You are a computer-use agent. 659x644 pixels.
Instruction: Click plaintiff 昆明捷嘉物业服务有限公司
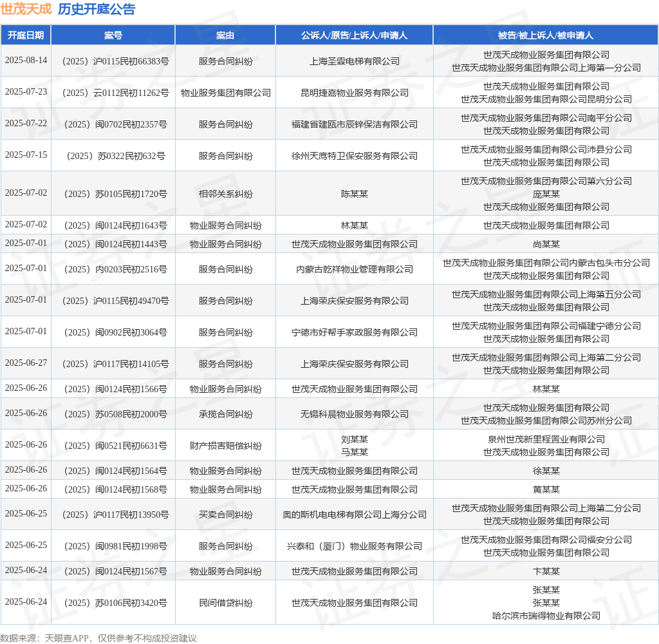(x=354, y=93)
